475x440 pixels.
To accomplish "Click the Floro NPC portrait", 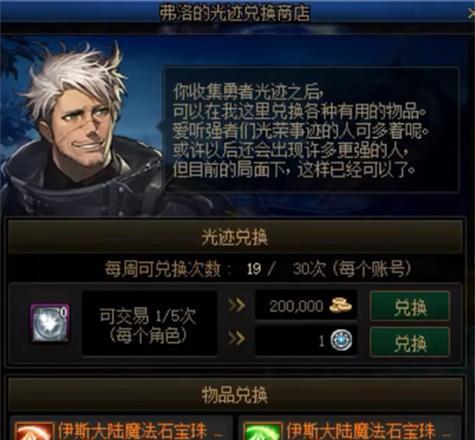I will coord(82,128).
